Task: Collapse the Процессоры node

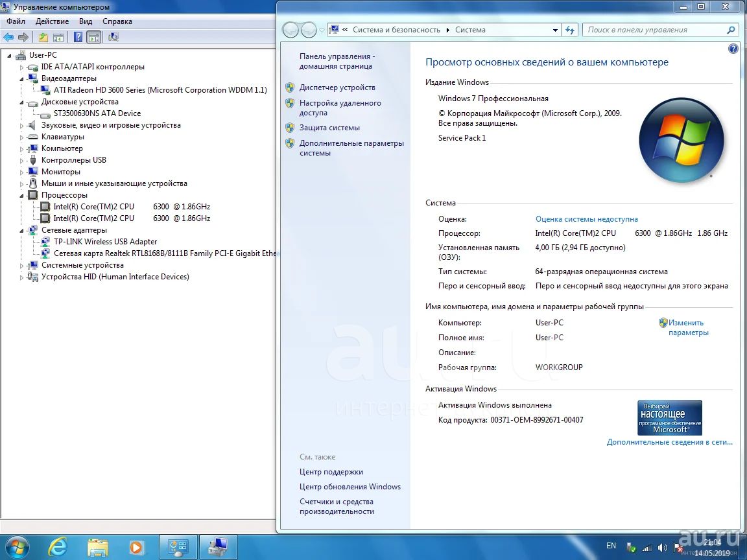Action: click(x=21, y=195)
